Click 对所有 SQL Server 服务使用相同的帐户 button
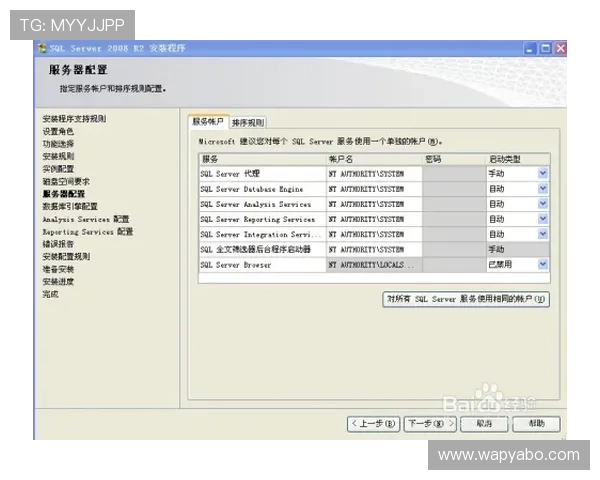The image size is (600, 480). pos(466,298)
